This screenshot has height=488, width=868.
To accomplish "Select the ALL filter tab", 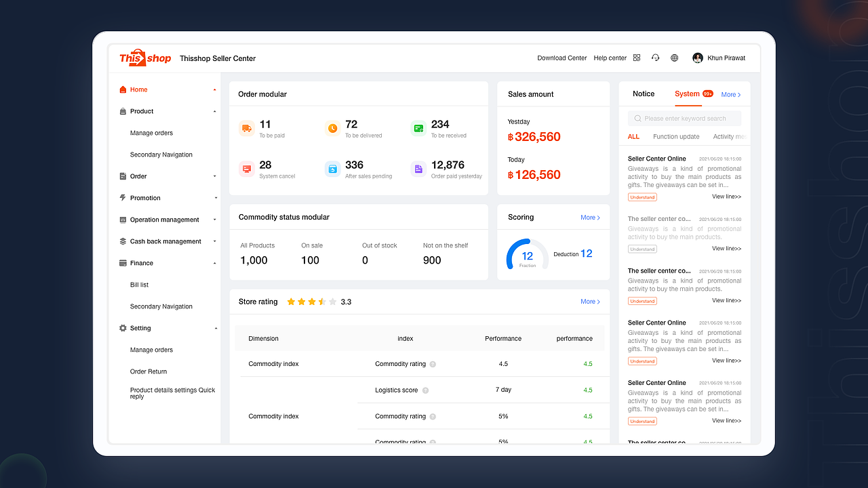I will pyautogui.click(x=633, y=136).
